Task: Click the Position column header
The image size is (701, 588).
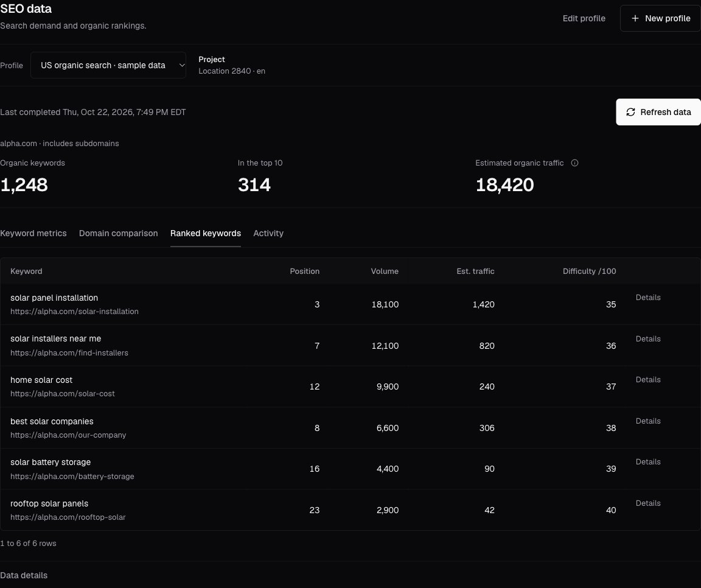Action: coord(304,271)
